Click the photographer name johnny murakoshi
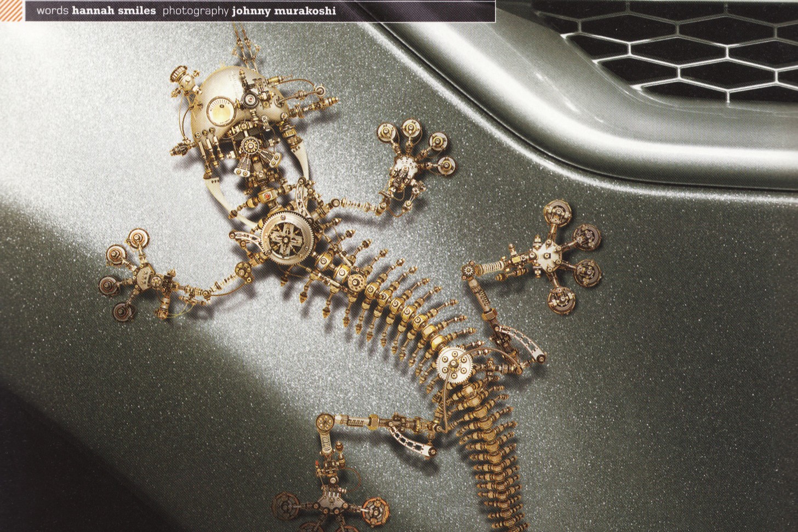The height and width of the screenshot is (532, 798). click(284, 11)
